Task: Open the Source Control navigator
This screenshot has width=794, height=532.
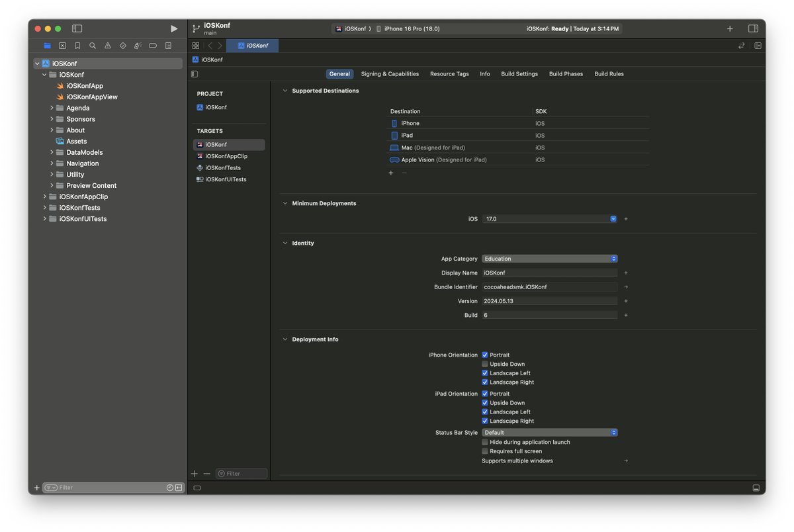Action: point(62,46)
